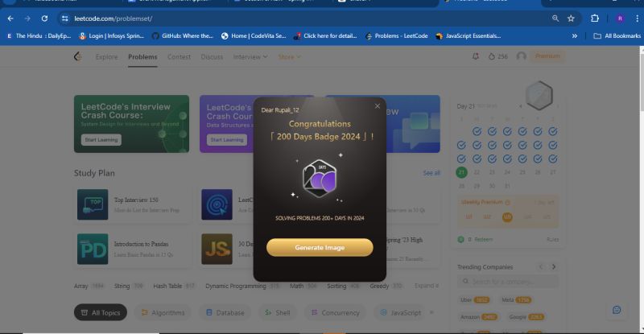Select the All Topics filter
This screenshot has width=644, height=334.
point(101,312)
